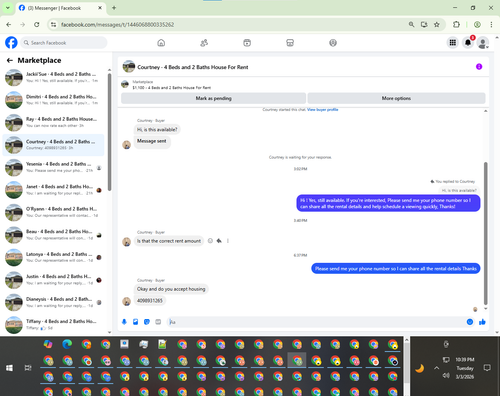Open Windows Start menu

click(9, 368)
